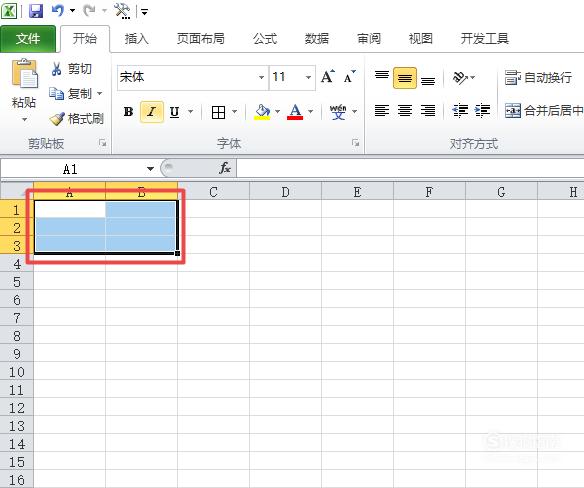
Task: Toggle align text right
Action: pyautogui.click(x=428, y=111)
